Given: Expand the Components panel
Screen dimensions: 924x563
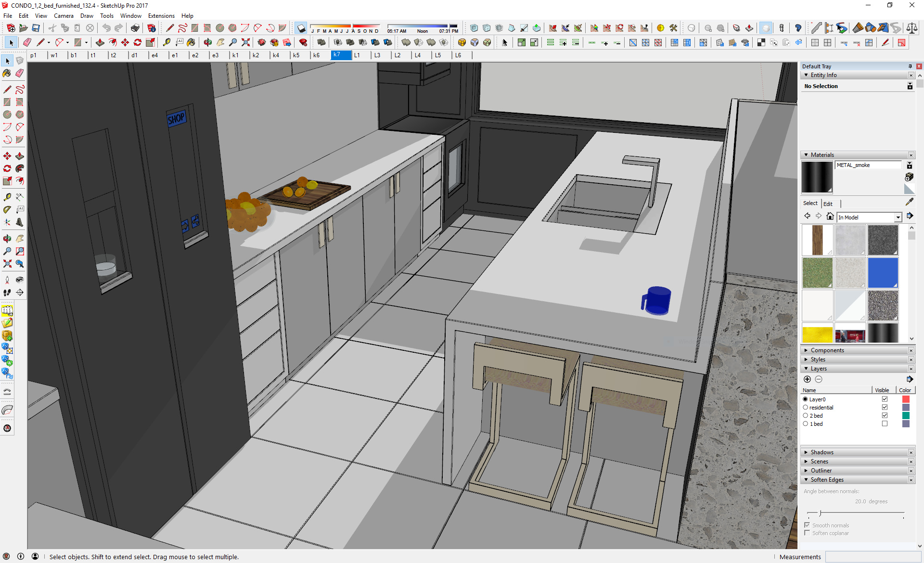Looking at the screenshot, I should pyautogui.click(x=807, y=350).
